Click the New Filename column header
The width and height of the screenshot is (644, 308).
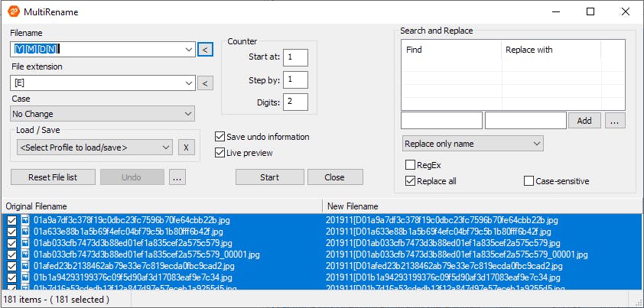[482, 206]
